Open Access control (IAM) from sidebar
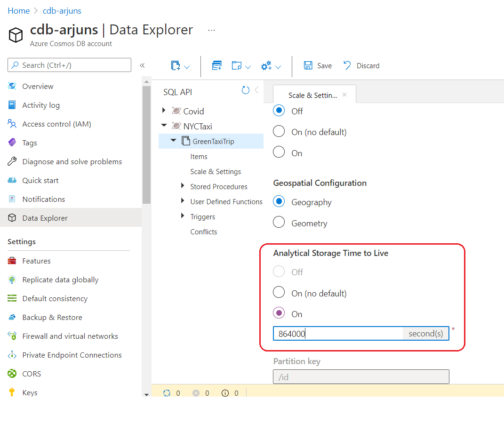504x423 pixels. point(56,124)
